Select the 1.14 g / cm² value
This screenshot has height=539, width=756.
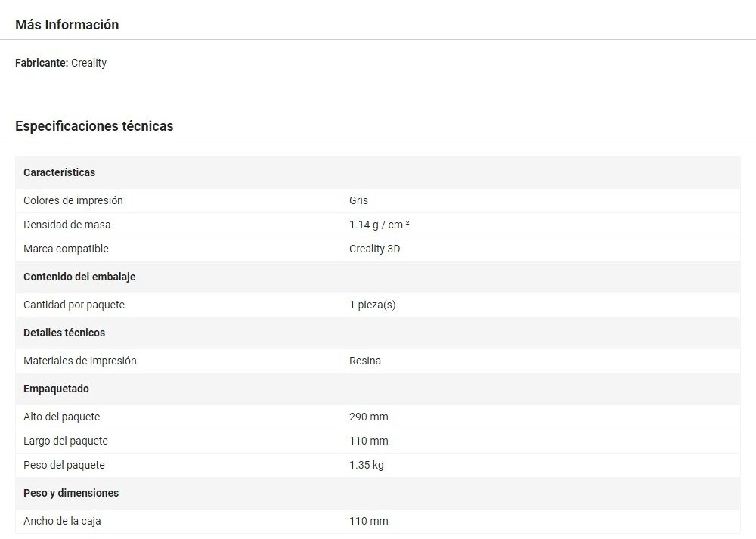(x=379, y=225)
